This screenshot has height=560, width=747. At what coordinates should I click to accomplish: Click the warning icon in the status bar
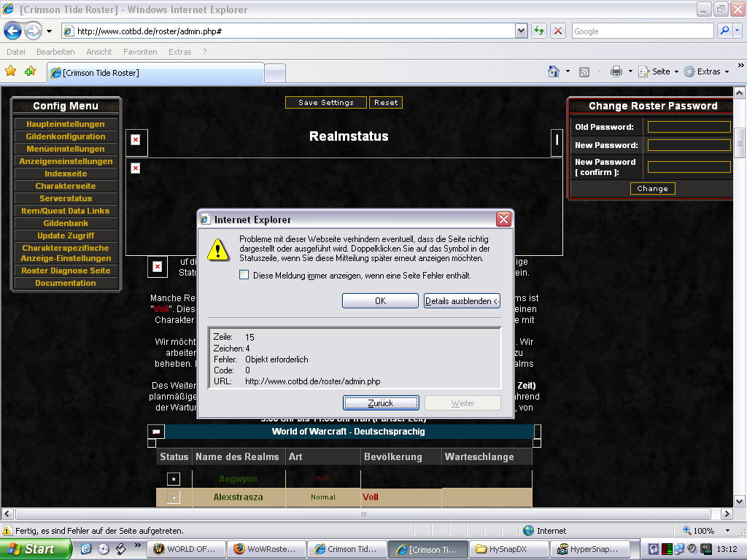[x=7, y=531]
